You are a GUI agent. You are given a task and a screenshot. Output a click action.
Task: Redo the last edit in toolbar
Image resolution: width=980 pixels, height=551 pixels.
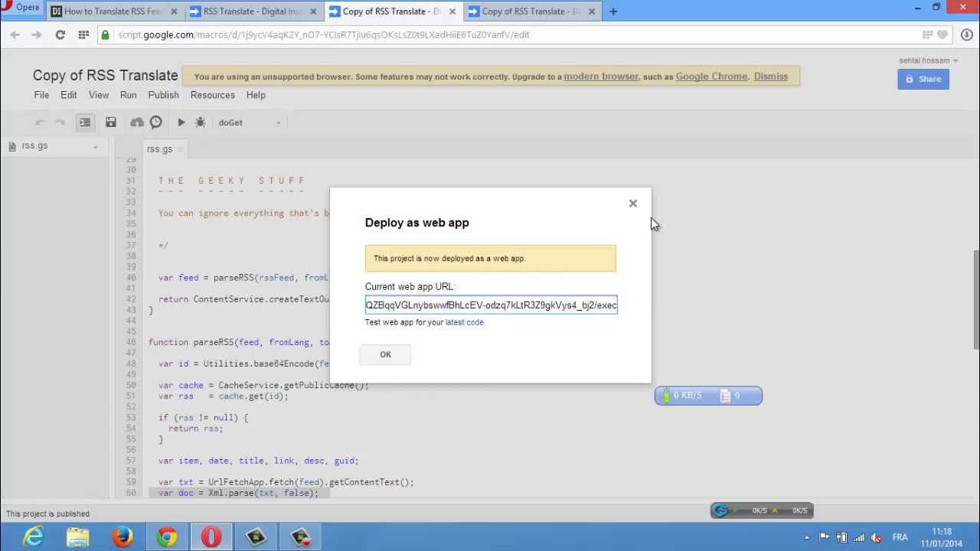click(x=60, y=122)
